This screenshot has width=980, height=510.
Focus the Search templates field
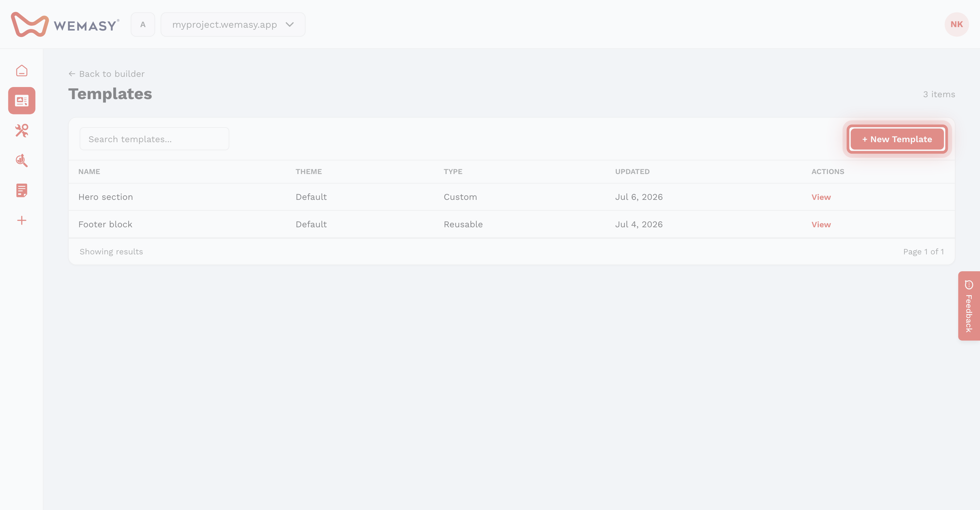(x=154, y=139)
